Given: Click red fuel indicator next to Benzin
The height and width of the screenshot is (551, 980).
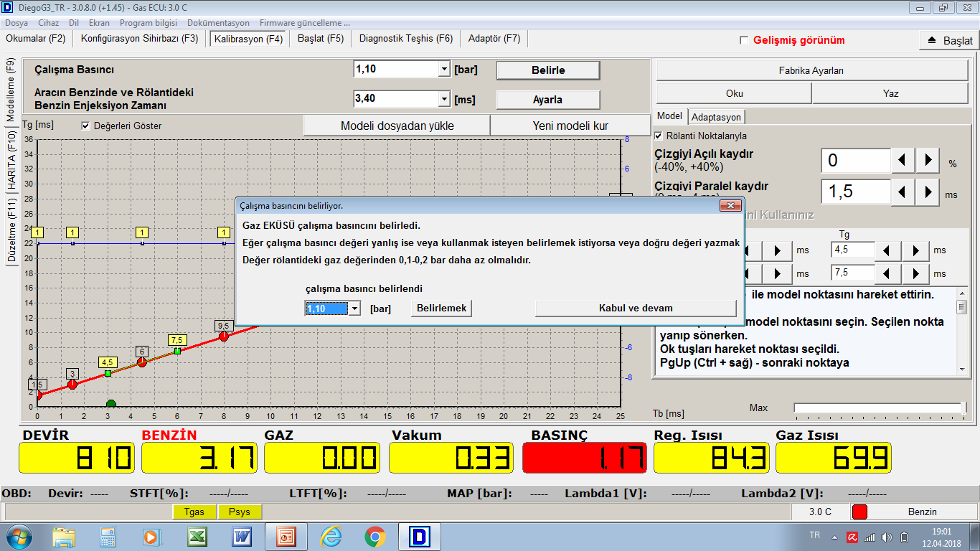Looking at the screenshot, I should pyautogui.click(x=859, y=512).
